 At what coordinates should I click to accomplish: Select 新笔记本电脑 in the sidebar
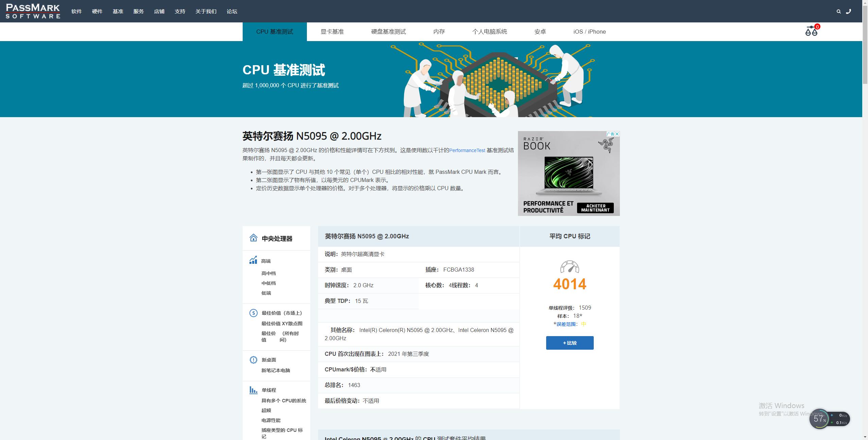[x=276, y=370]
